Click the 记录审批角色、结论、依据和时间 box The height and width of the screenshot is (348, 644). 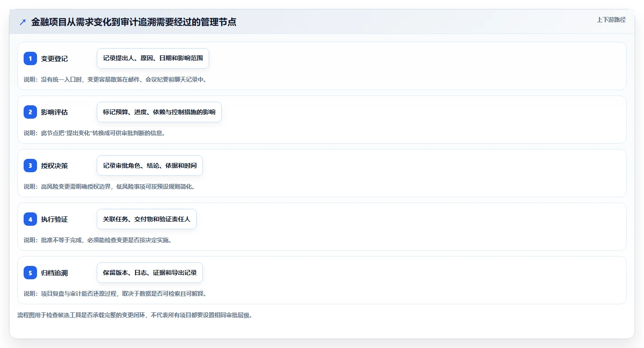pos(150,166)
